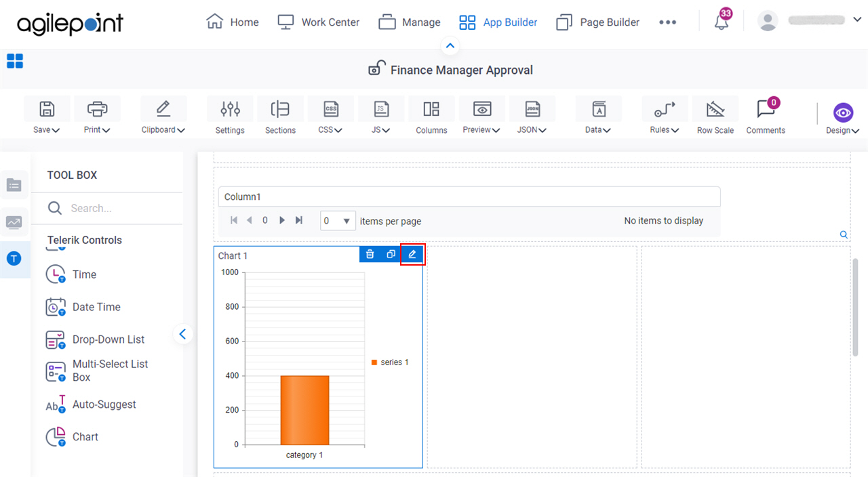Image resolution: width=868 pixels, height=477 pixels.
Task: Click the Save toolbar icon
Action: click(x=47, y=109)
